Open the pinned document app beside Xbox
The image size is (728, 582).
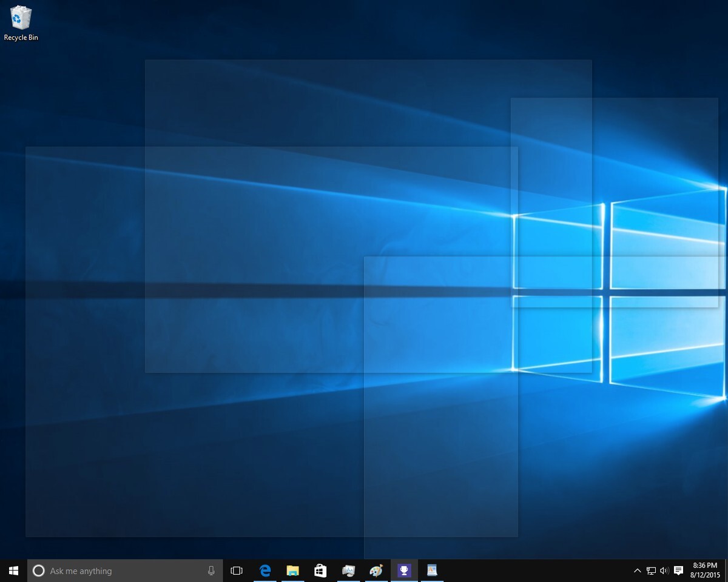click(432, 570)
